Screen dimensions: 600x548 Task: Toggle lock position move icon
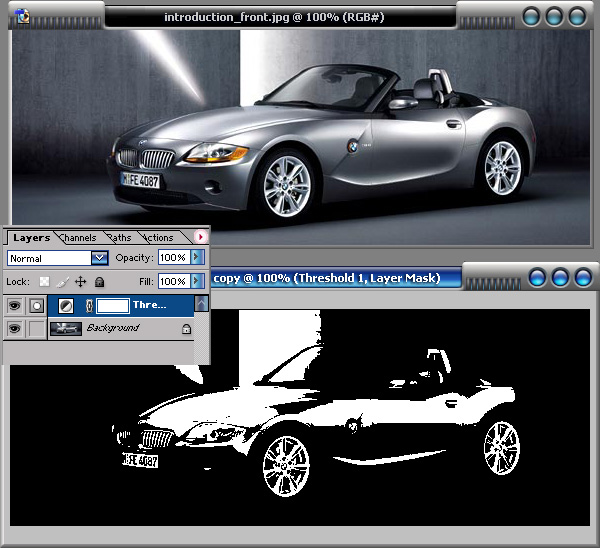[80, 282]
